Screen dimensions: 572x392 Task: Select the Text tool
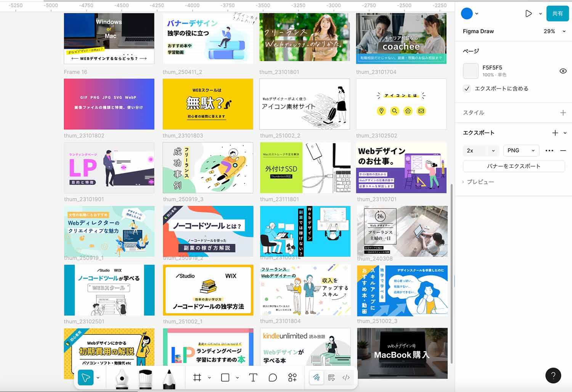(253, 378)
